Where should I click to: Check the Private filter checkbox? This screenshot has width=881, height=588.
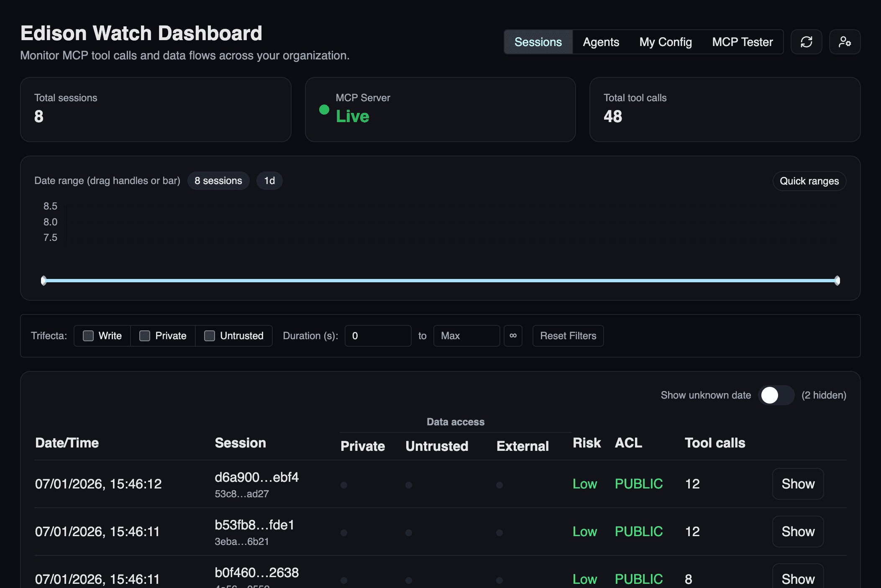[x=145, y=335]
